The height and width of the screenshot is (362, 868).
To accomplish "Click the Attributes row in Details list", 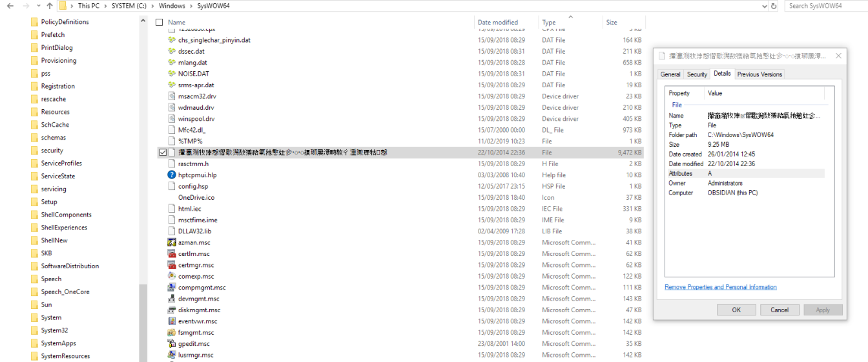I will pos(746,173).
